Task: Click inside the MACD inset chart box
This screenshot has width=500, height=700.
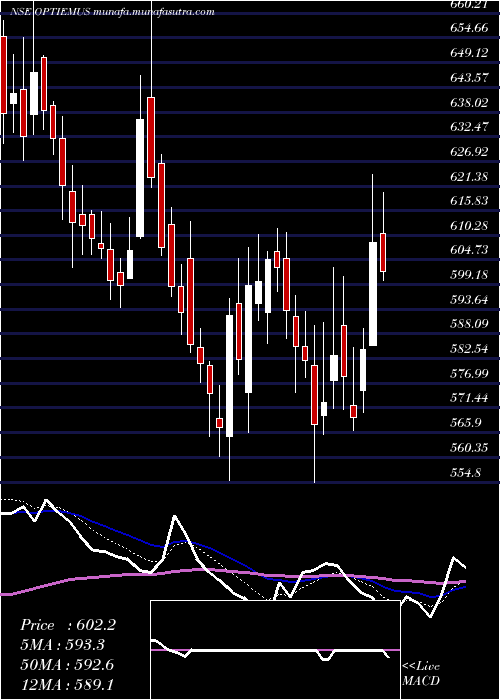Action: (x=275, y=650)
